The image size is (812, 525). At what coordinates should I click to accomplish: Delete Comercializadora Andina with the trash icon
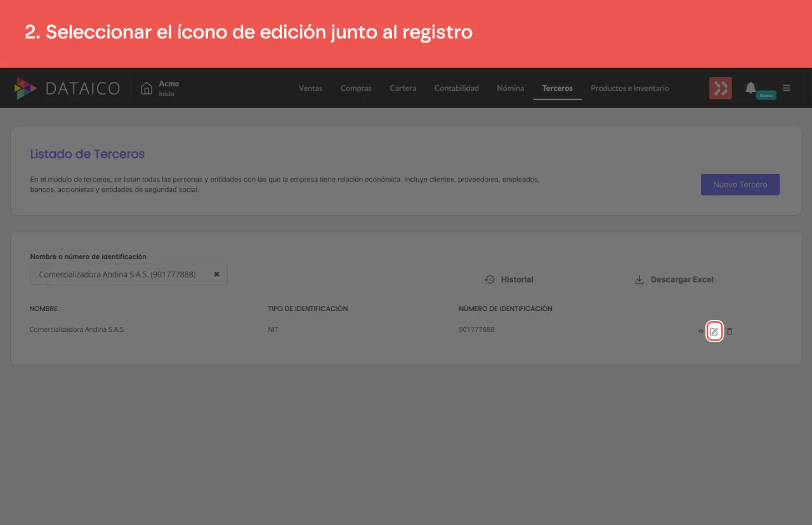pyautogui.click(x=730, y=331)
